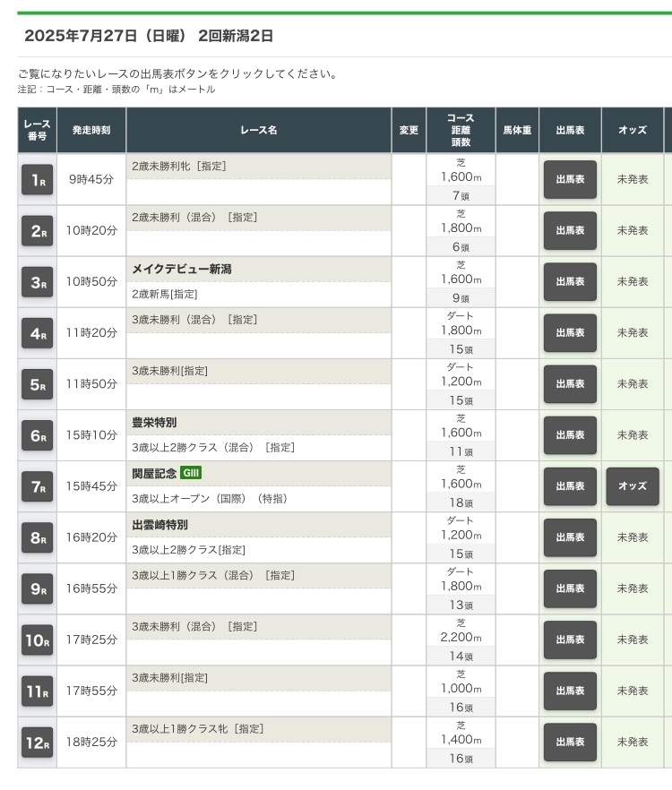Open the 7R race number badge

point(38,486)
